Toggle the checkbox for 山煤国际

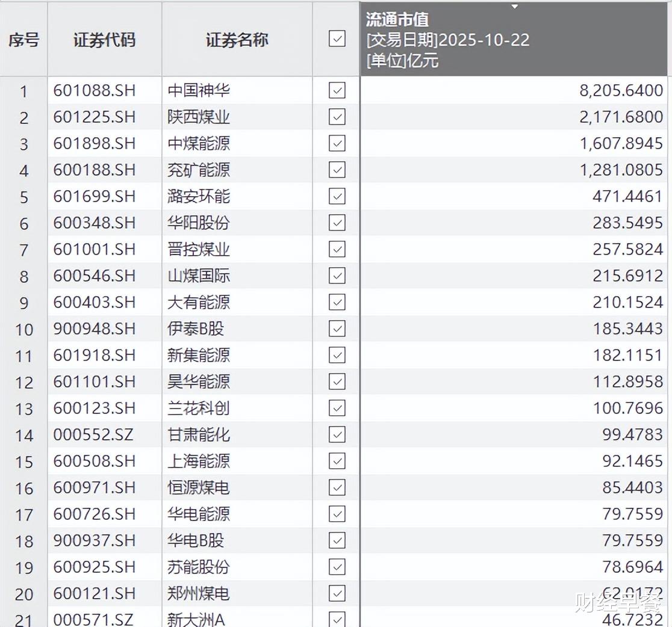coord(337,276)
